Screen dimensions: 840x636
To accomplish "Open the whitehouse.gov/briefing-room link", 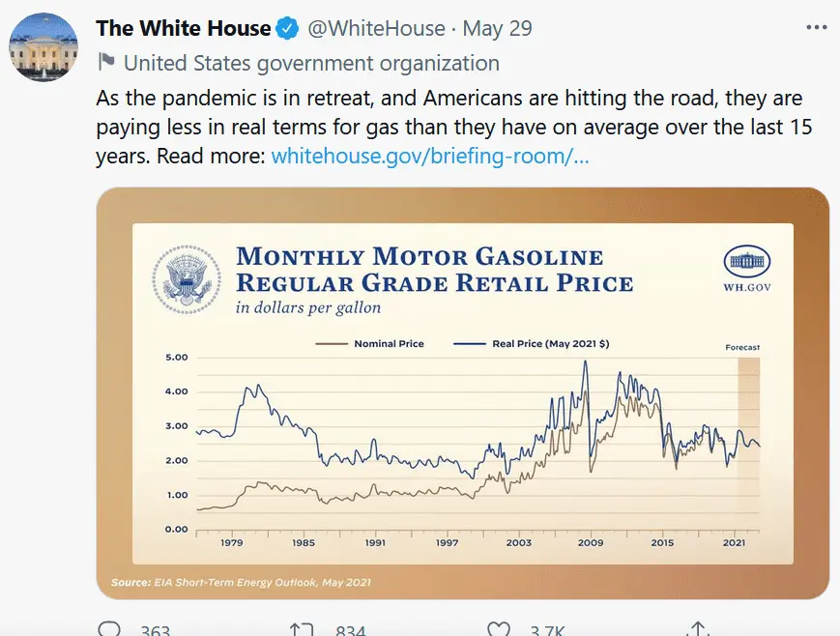I will tap(430, 156).
